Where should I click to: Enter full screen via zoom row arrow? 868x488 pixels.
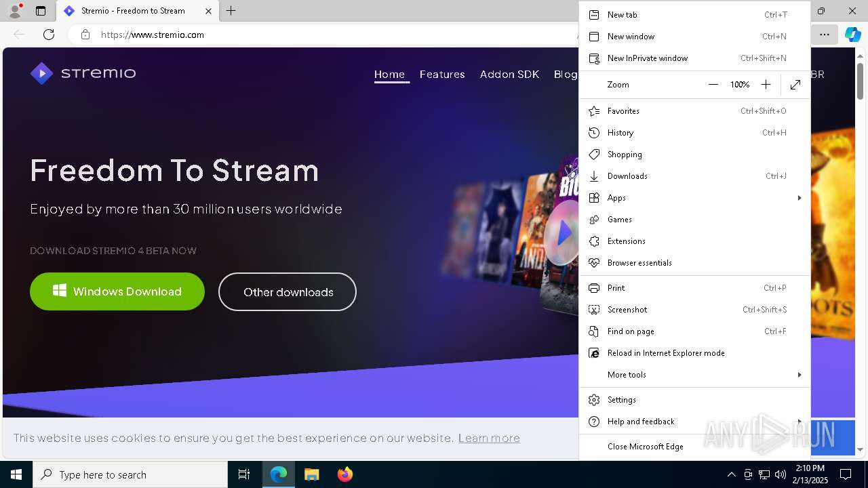pyautogui.click(x=795, y=85)
